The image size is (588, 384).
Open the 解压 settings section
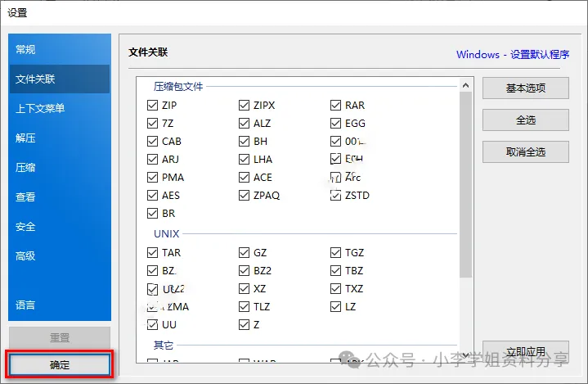click(x=60, y=138)
